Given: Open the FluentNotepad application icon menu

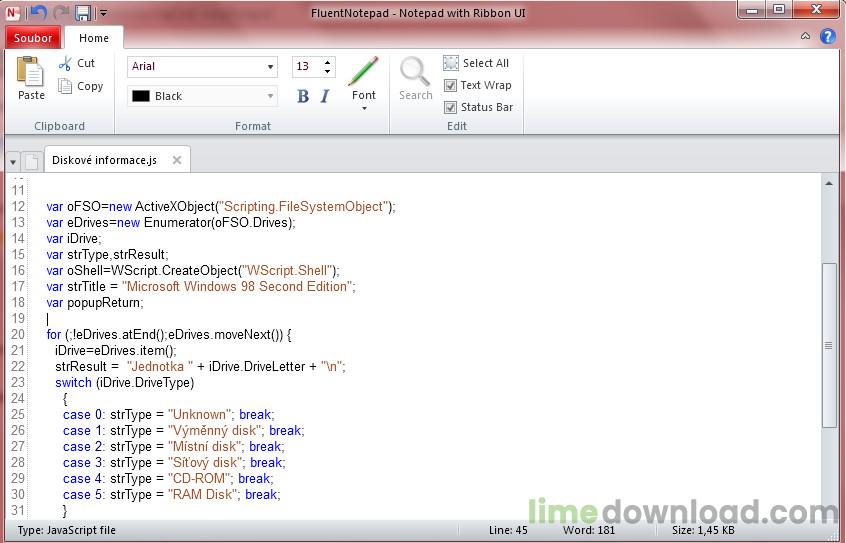Looking at the screenshot, I should pos(12,12).
